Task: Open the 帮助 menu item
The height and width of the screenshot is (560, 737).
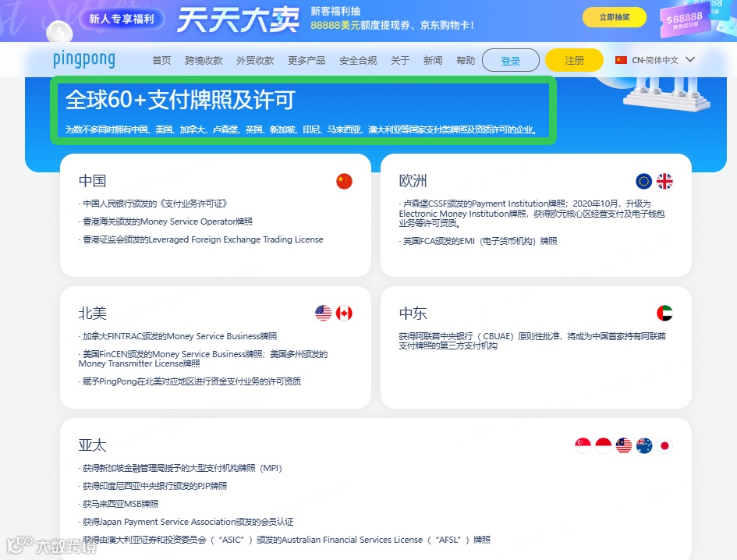Action: (466, 60)
